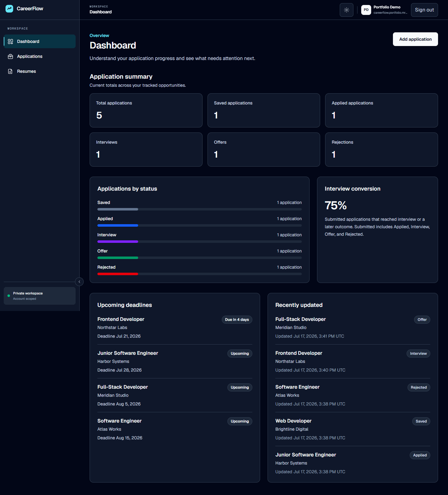Click the CareerFlow brand name
Screen dimensions: 448x495
[x=30, y=9]
